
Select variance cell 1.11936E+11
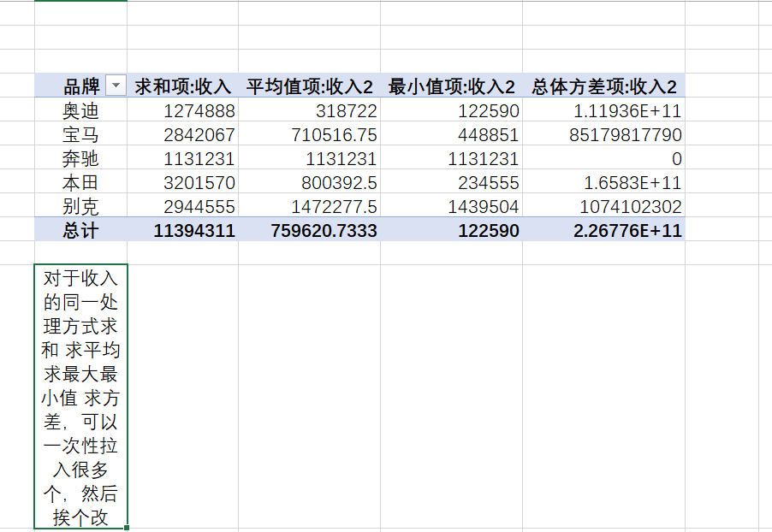[603, 109]
